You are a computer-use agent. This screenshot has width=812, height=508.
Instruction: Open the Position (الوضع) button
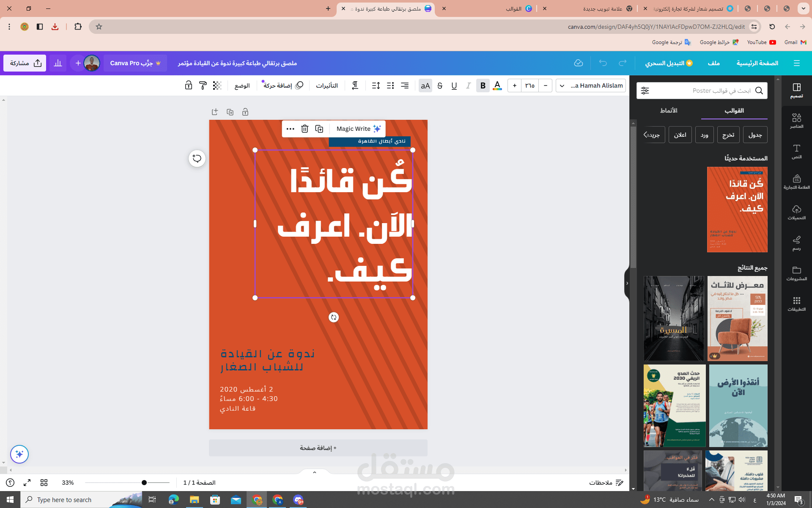(242, 86)
